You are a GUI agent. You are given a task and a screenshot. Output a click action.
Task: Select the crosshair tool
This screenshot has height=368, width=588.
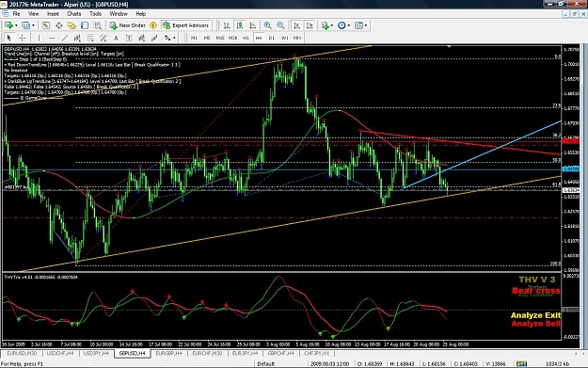pos(23,38)
